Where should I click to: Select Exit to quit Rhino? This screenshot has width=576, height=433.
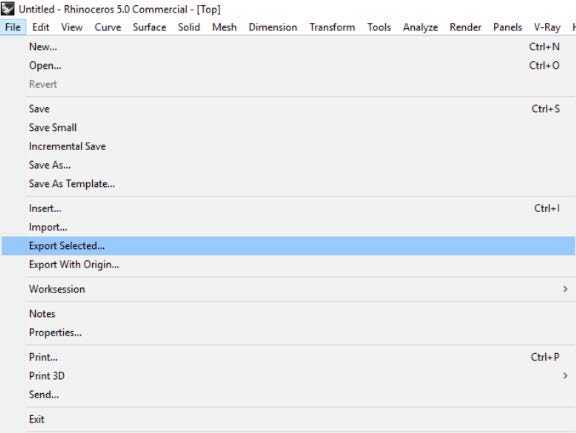pyautogui.click(x=288, y=419)
